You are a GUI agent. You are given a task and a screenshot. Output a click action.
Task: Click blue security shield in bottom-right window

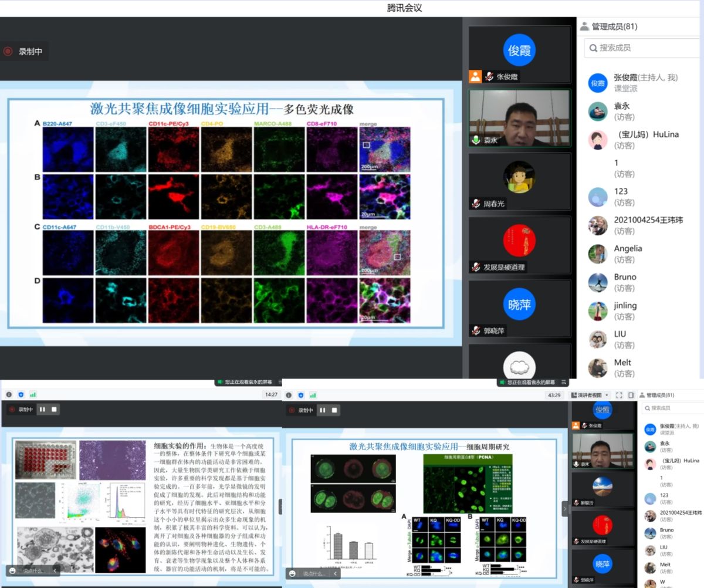point(300,395)
